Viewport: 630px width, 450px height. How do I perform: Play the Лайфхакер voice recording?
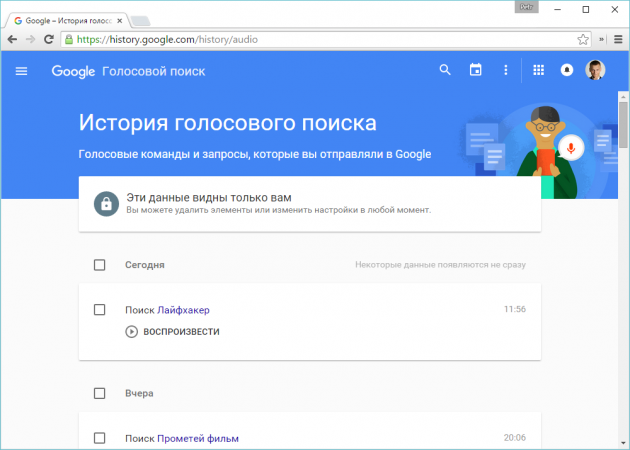[x=172, y=331]
